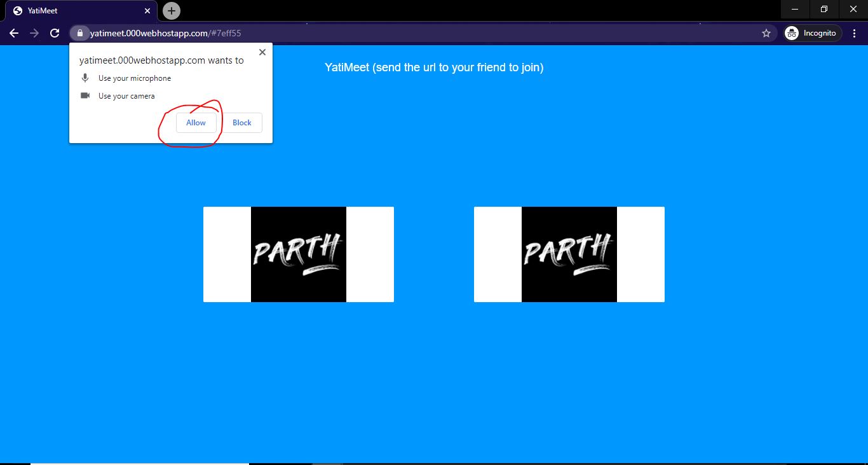
Task: Click 'Use your microphone' permission line
Action: (135, 78)
